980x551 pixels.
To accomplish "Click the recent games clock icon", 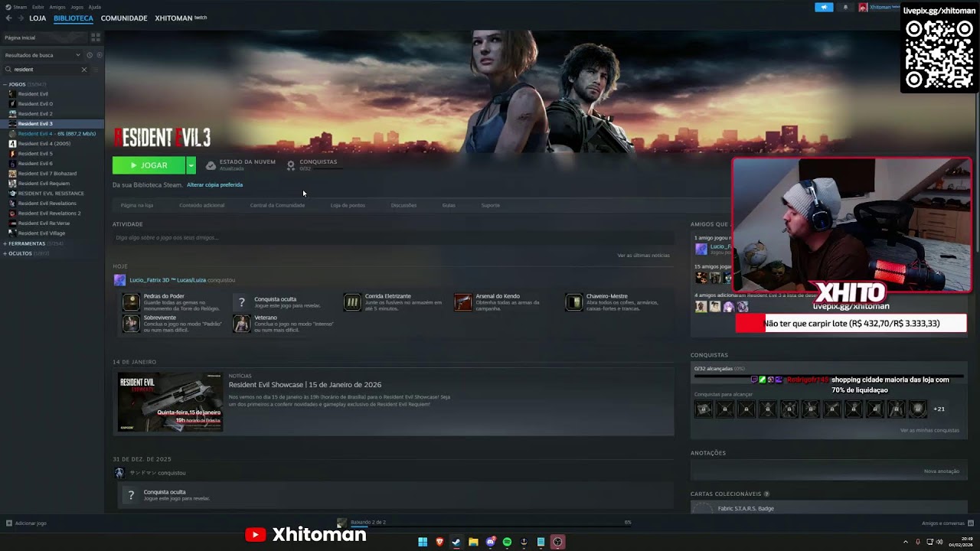I will click(90, 55).
